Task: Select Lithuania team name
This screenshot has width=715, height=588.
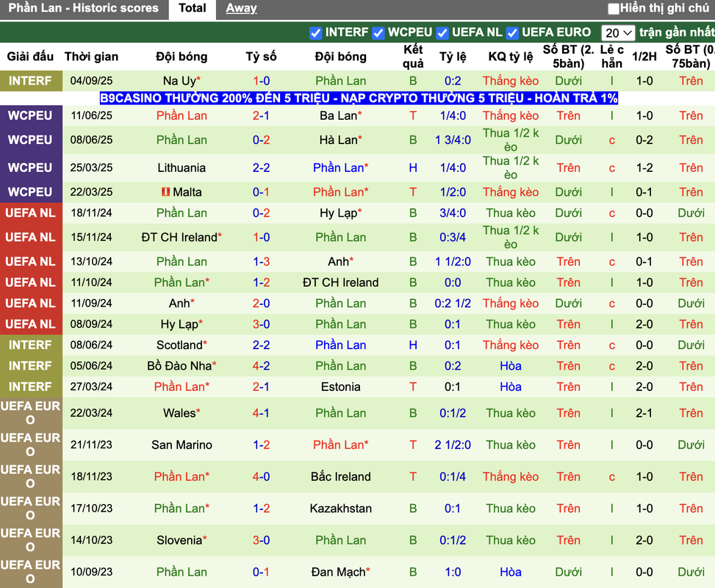Action: click(x=182, y=168)
